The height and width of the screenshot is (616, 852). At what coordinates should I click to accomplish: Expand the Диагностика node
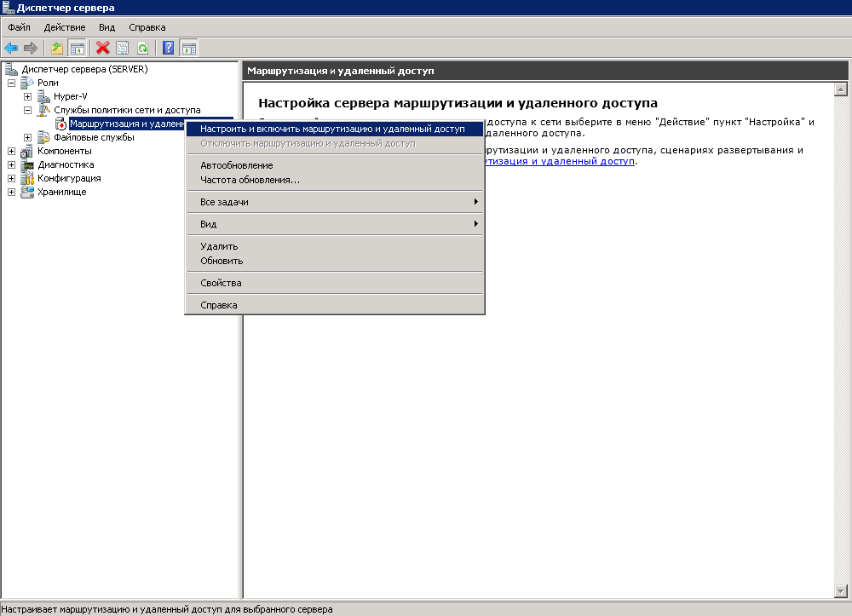[x=11, y=164]
